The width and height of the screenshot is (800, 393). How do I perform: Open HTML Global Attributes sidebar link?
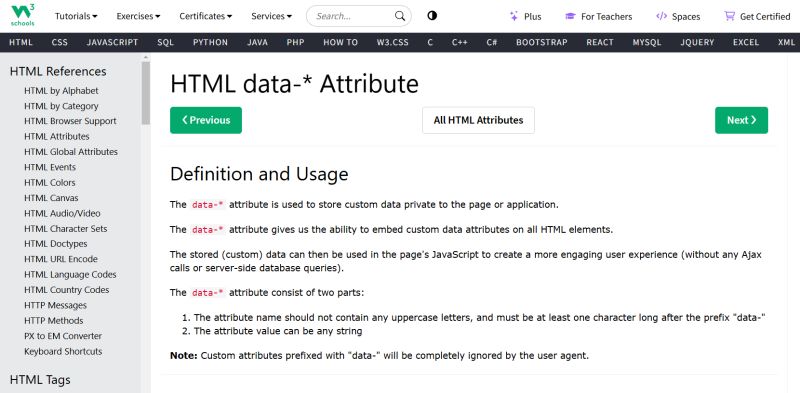[71, 152]
